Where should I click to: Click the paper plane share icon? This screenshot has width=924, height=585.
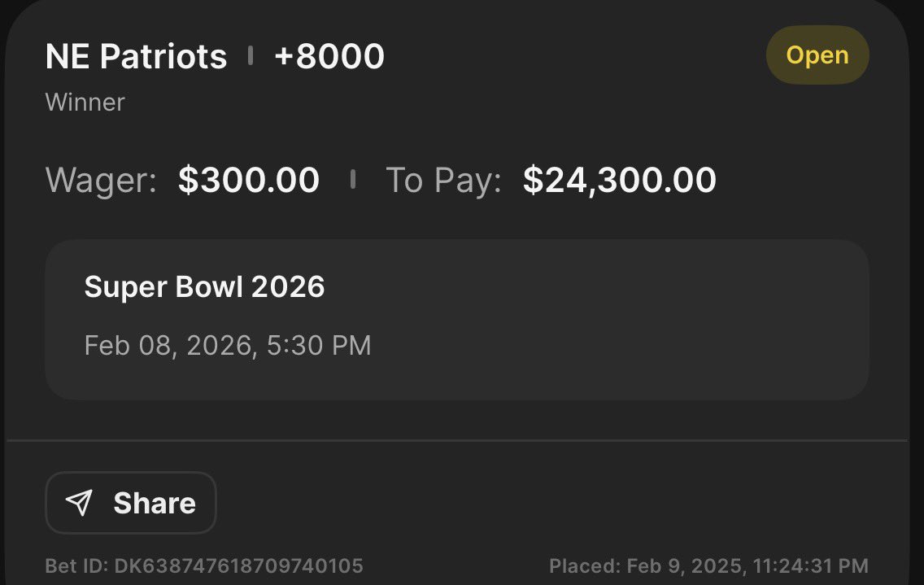coord(79,503)
